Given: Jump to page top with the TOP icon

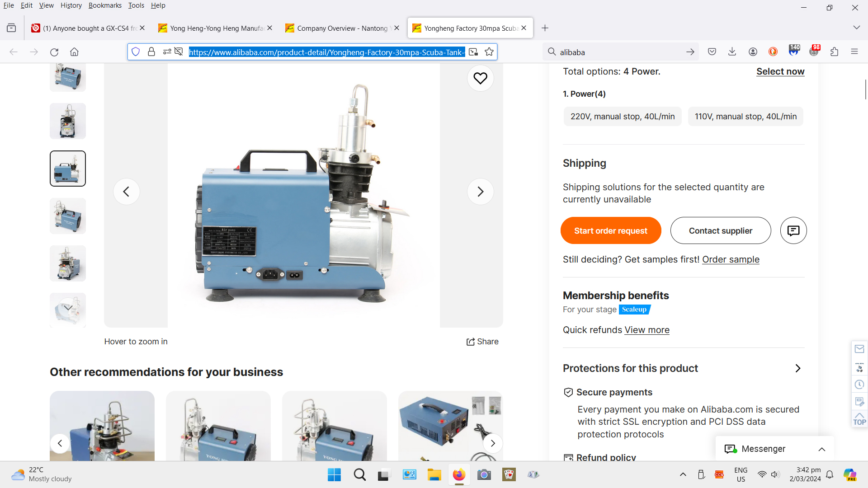Looking at the screenshot, I should 859,419.
